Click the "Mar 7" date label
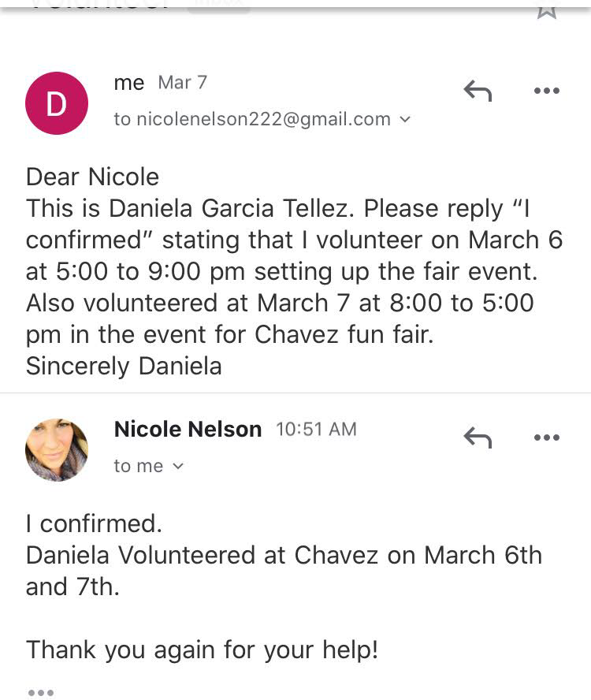 click(182, 83)
